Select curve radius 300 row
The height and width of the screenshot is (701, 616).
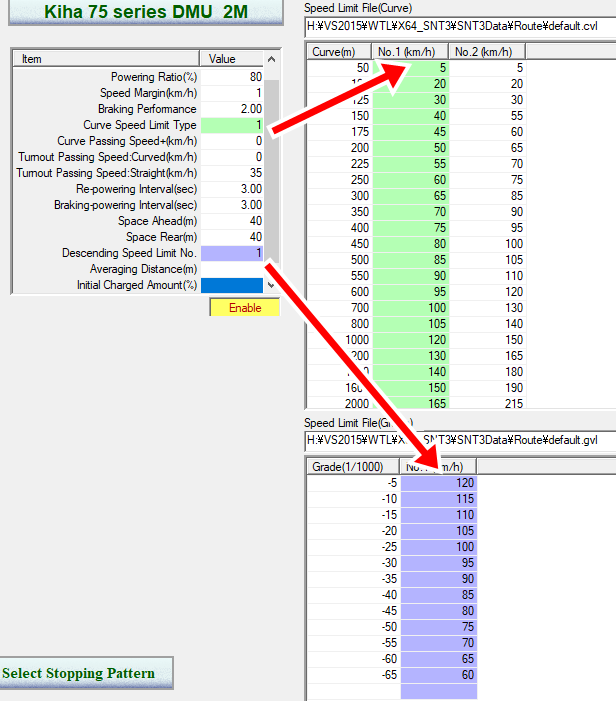pos(416,196)
